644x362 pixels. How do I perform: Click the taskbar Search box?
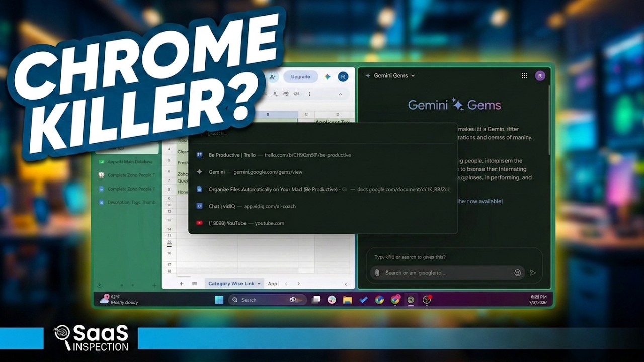268,300
